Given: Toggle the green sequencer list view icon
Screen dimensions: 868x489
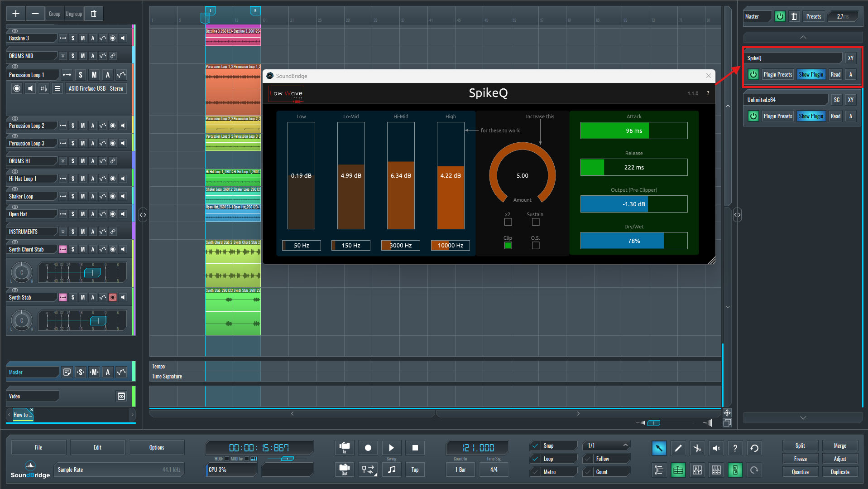Looking at the screenshot, I should pyautogui.click(x=678, y=470).
